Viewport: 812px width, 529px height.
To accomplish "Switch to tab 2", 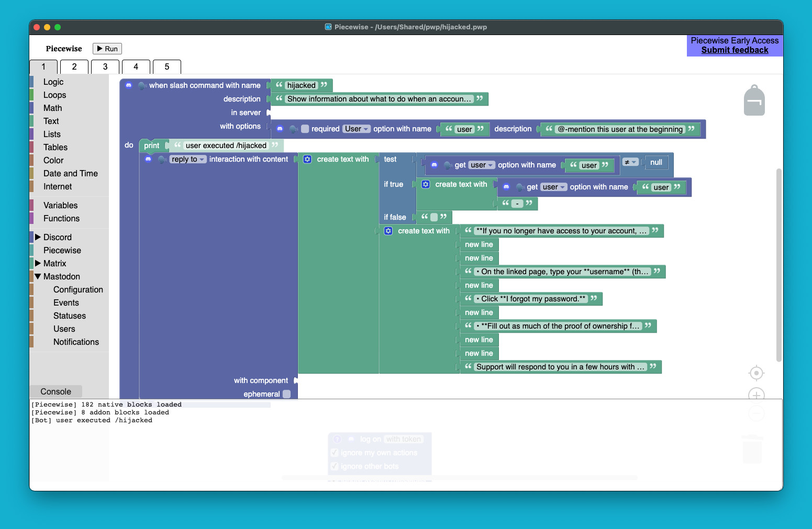I will point(74,66).
